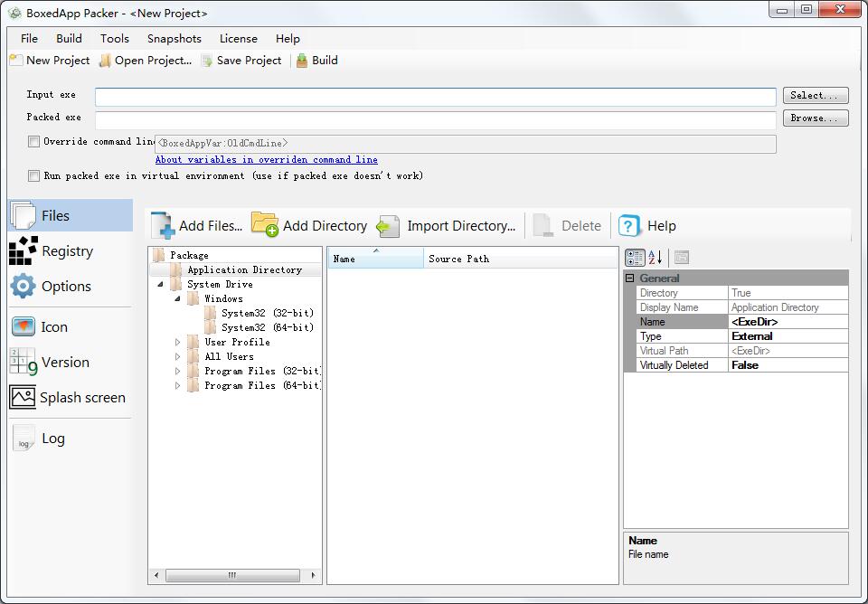This screenshot has height=604, width=868.
Task: Click the Browse... button for packed exe
Action: [816, 118]
